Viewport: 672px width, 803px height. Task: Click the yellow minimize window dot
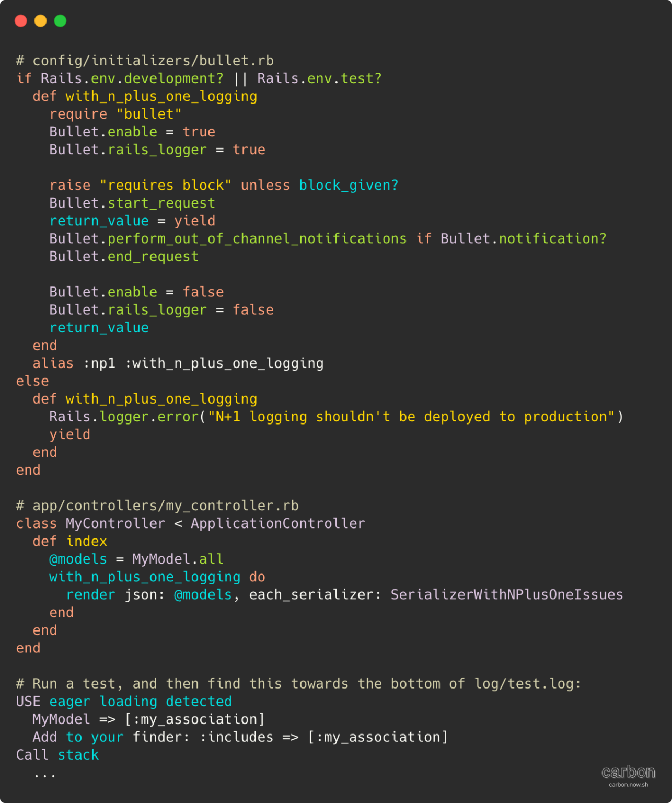pyautogui.click(x=41, y=21)
